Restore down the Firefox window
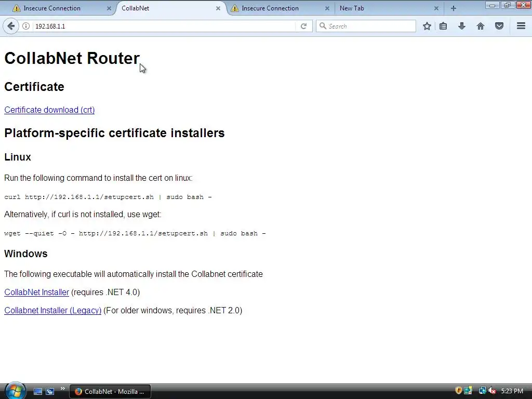The height and width of the screenshot is (399, 532). point(507,5)
